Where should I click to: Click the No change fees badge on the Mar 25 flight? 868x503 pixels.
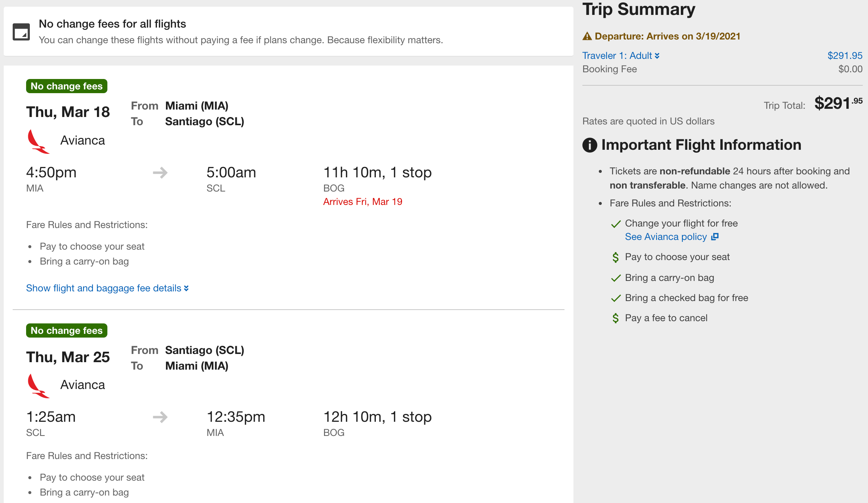pos(67,330)
